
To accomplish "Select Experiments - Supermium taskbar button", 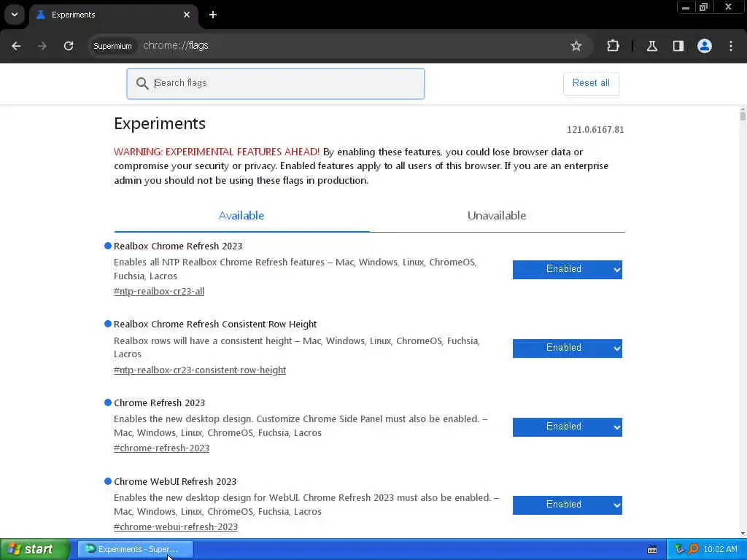I will [x=135, y=549].
